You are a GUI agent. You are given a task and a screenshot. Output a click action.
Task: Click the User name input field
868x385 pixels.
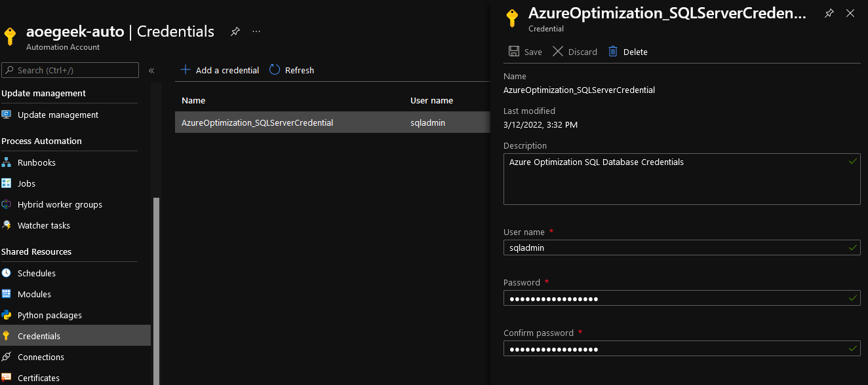[x=682, y=248]
